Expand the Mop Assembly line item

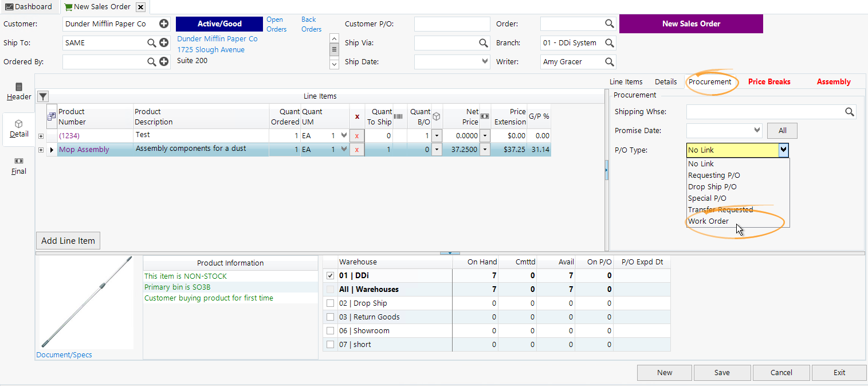tap(40, 150)
